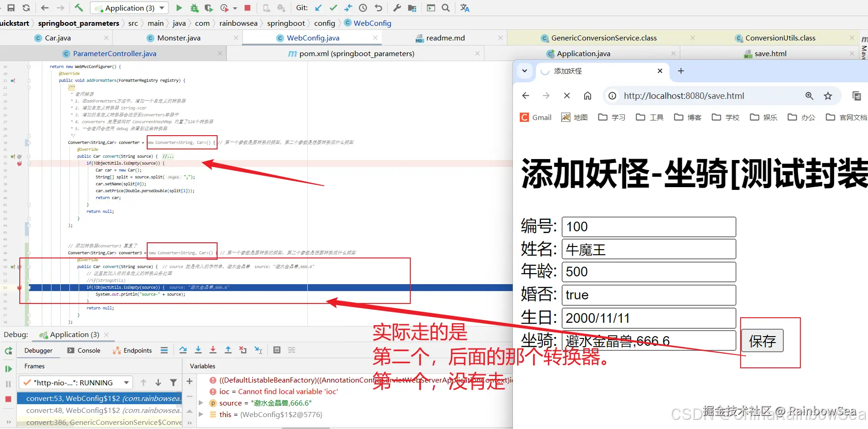The width and height of the screenshot is (868, 429).
Task: Go to browser home page icon
Action: pyautogui.click(x=587, y=96)
